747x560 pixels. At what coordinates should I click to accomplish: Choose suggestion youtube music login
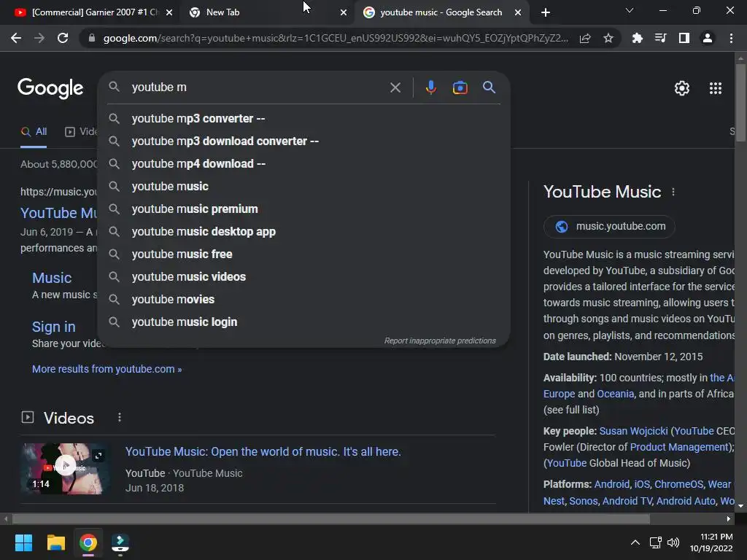click(x=304, y=322)
